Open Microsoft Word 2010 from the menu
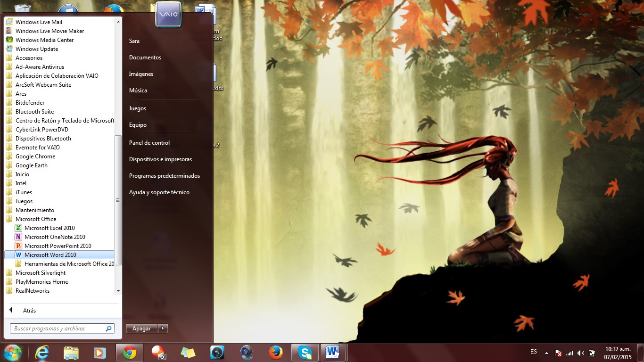This screenshot has height=362, width=644. (59, 255)
